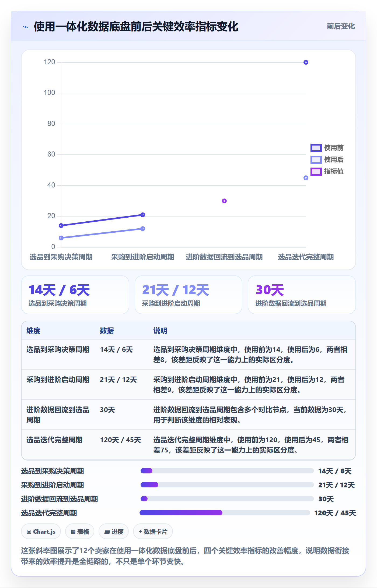
Task: Click the 数据 column header
Action: tap(107, 331)
